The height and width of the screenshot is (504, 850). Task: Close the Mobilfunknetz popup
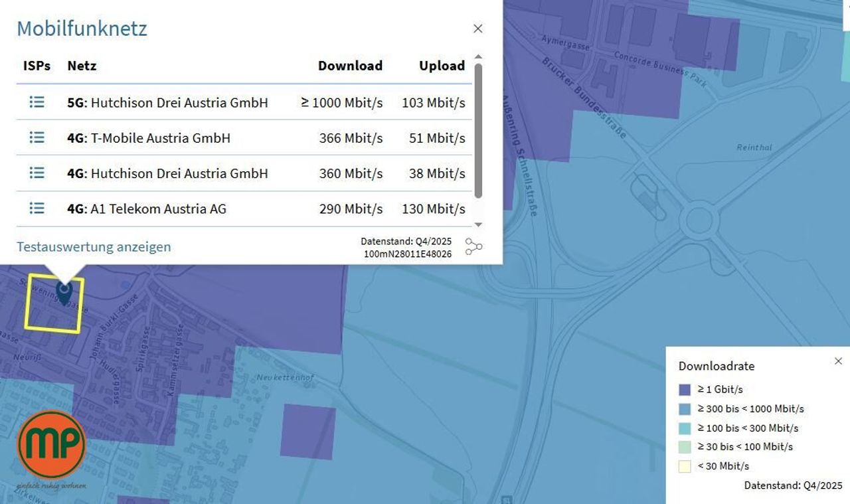pos(477,29)
